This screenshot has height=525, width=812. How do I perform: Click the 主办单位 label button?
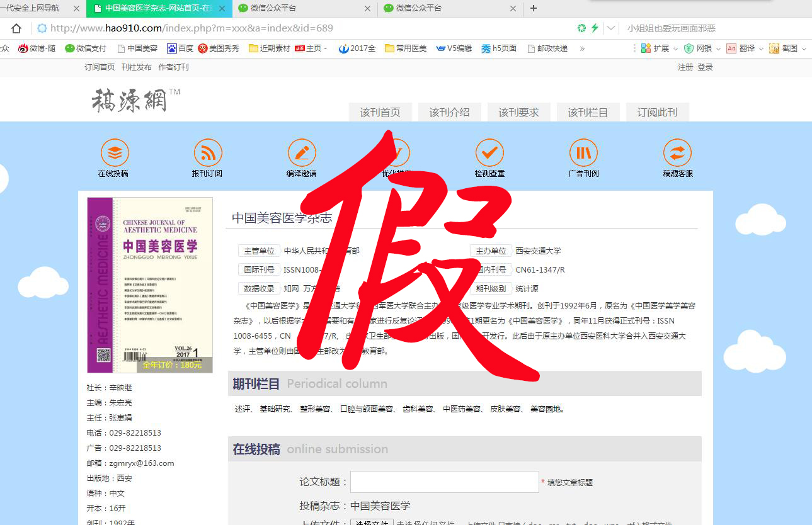tap(491, 251)
